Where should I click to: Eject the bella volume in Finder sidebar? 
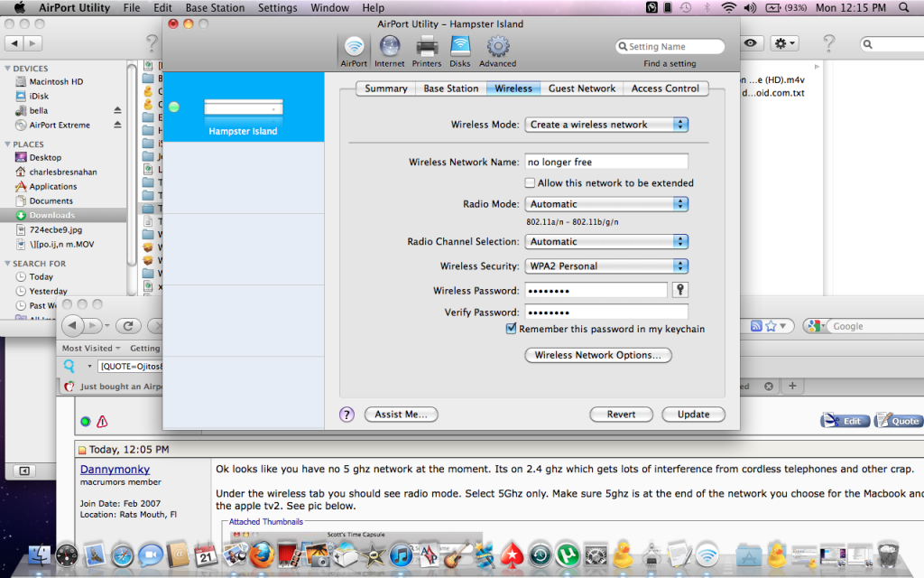click(x=117, y=110)
